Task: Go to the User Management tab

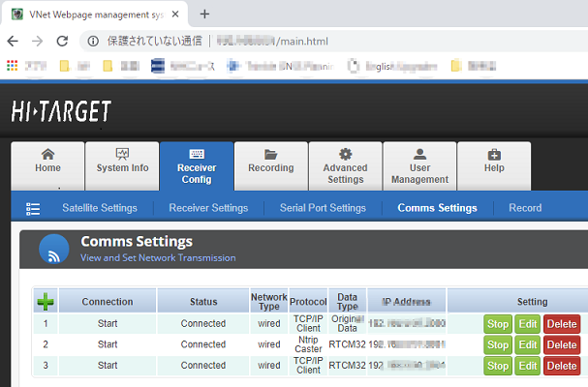Action: (x=419, y=166)
